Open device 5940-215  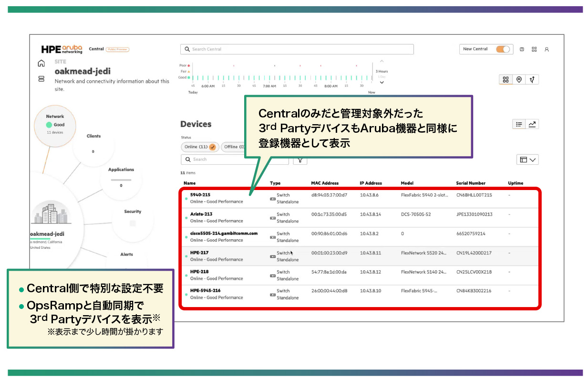pyautogui.click(x=200, y=195)
